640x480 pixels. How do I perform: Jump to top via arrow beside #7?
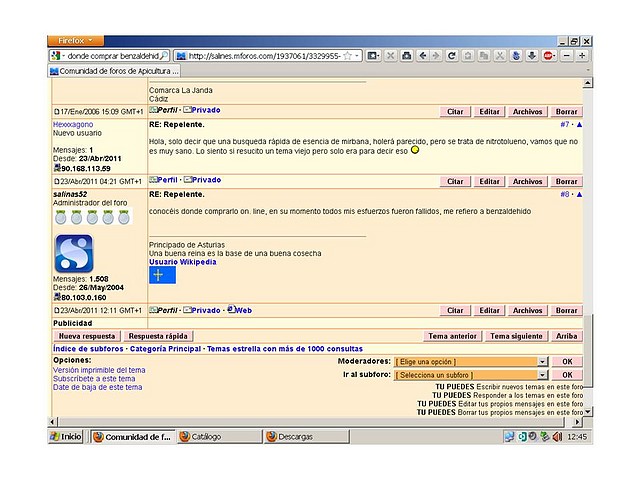click(x=579, y=124)
